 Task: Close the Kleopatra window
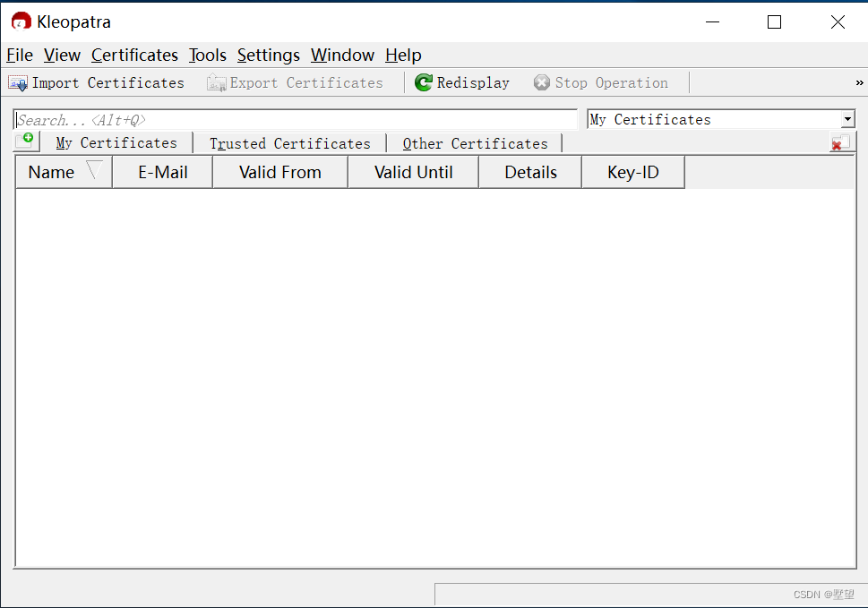click(x=838, y=21)
